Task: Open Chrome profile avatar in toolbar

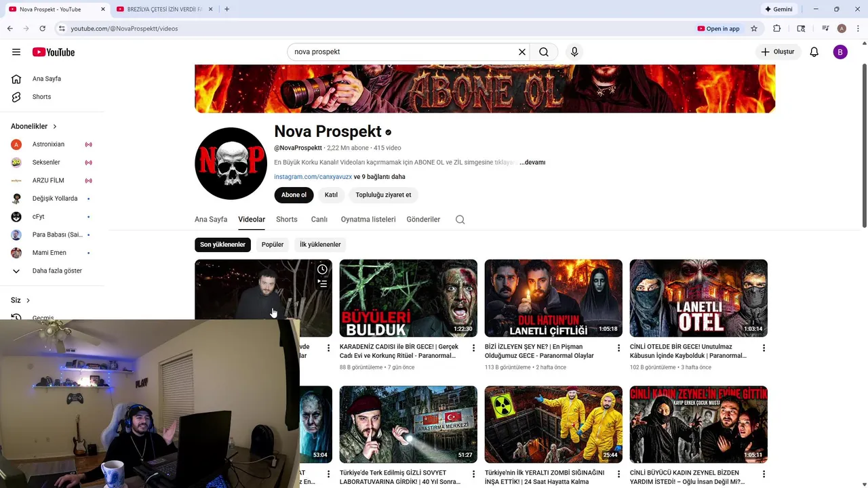Action: 842,28
